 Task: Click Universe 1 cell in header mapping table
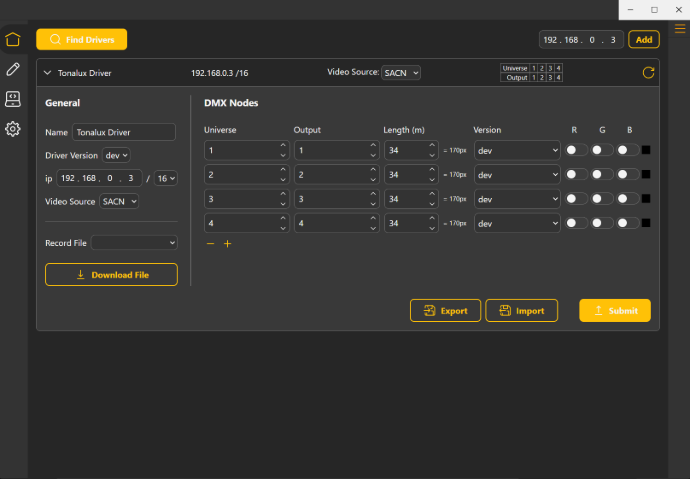click(534, 68)
